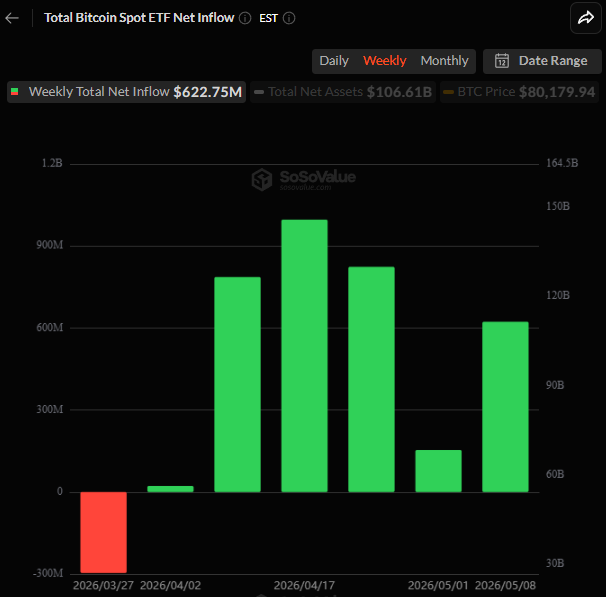Click the calendar icon in Date Range
Image resolution: width=606 pixels, height=597 pixels.
(x=502, y=61)
